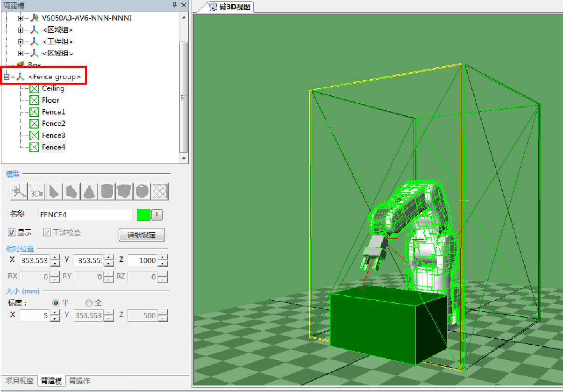The image size is (563, 392).
Task: Open the green color swatch for FENCE4
Action: [143, 215]
